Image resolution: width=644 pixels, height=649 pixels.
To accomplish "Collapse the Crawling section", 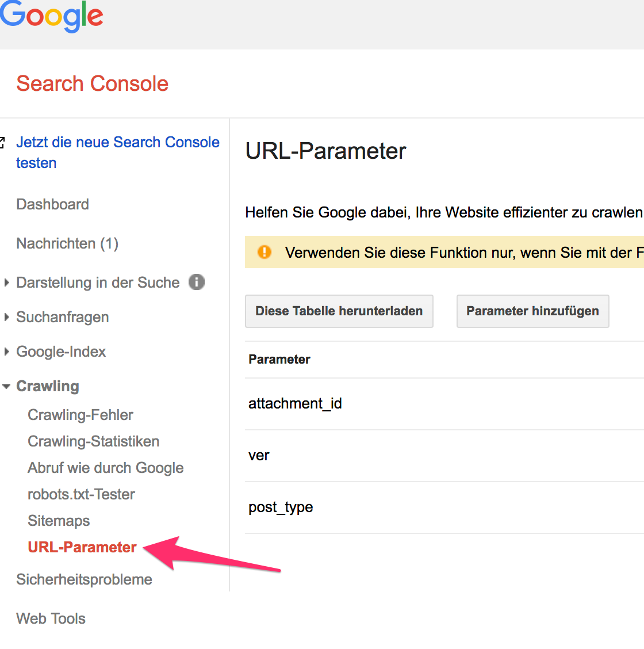I will (7, 387).
